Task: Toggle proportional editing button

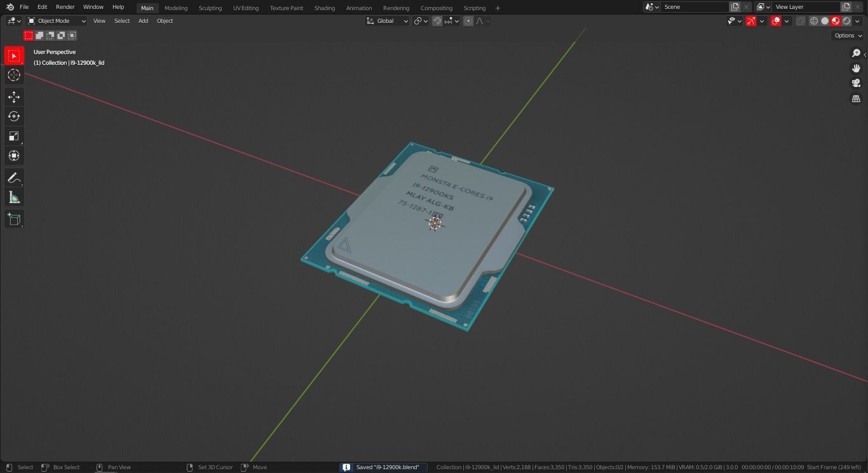Action: (468, 21)
